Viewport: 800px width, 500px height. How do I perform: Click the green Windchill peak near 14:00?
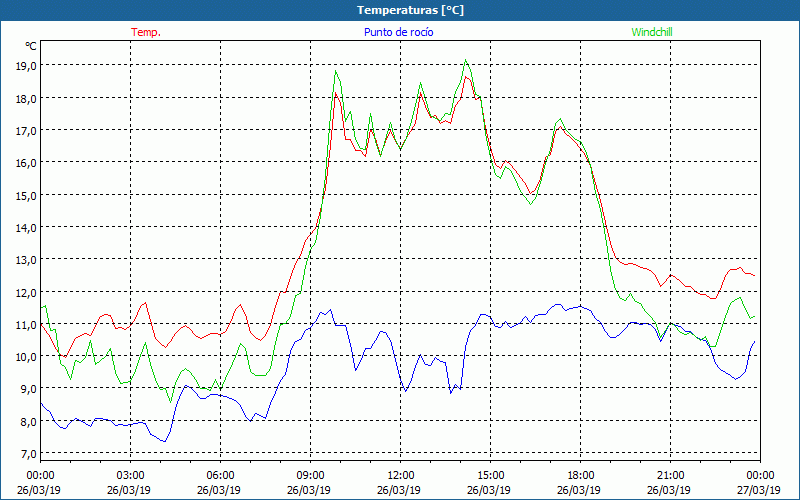[465, 60]
